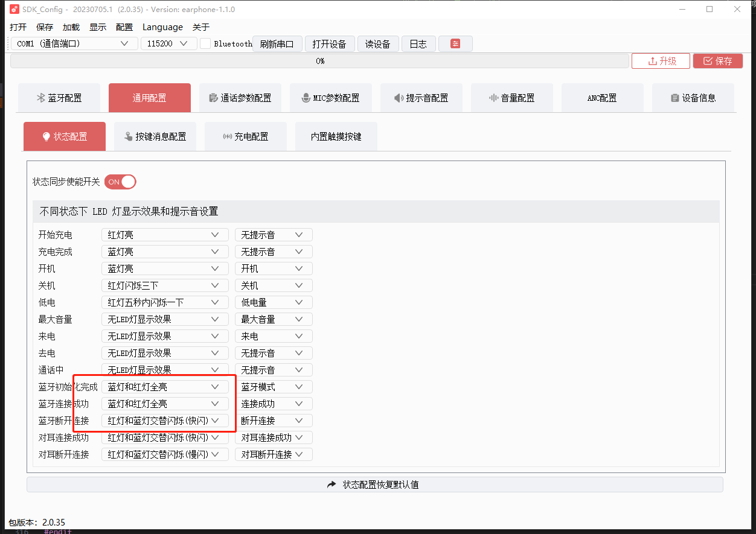Open the 充电配置 sub-tab

tap(246, 136)
